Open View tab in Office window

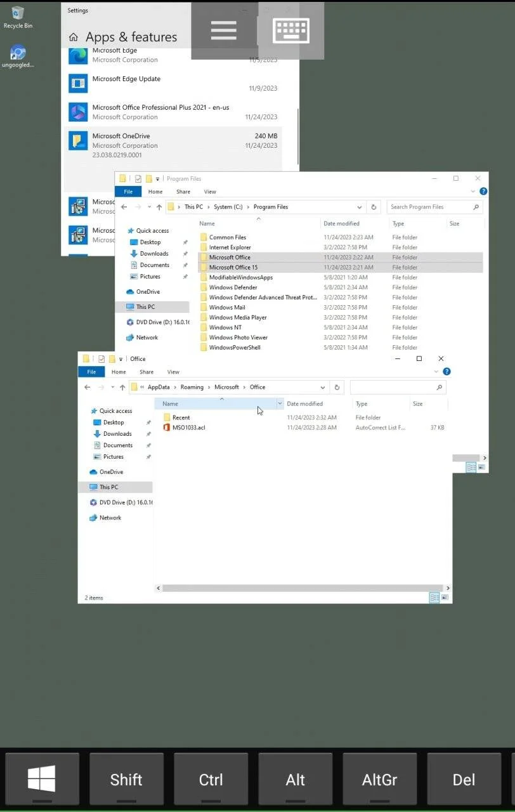click(173, 372)
